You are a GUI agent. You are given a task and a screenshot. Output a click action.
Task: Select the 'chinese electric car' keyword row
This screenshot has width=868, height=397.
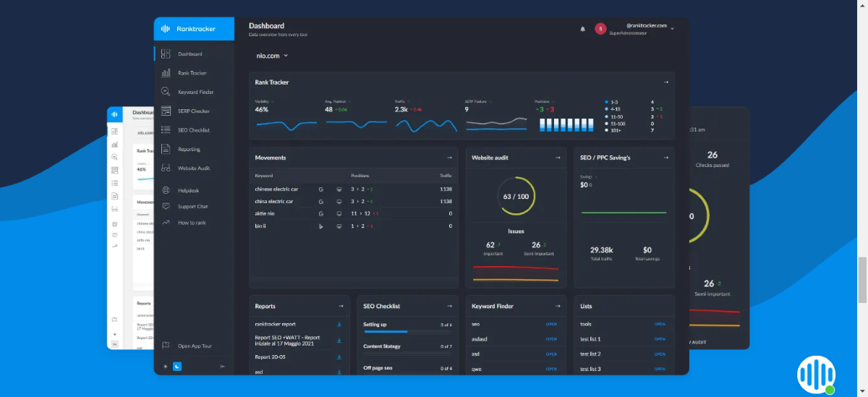click(x=354, y=189)
